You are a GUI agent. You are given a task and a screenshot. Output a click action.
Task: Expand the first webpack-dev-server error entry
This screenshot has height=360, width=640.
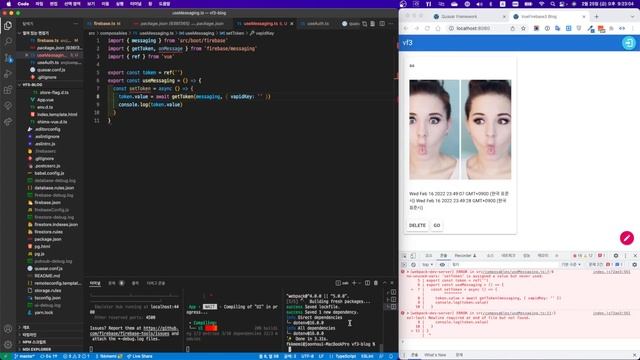pyautogui.click(x=407, y=271)
